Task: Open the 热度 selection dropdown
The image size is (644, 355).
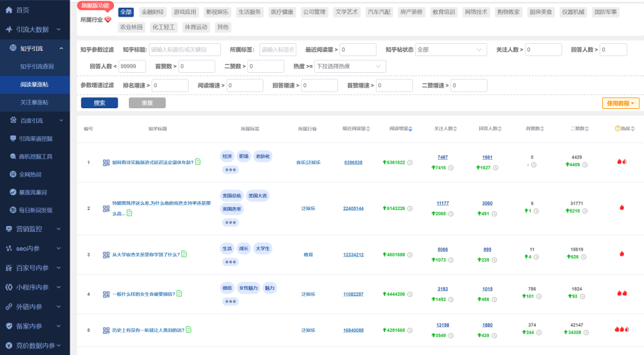Action: click(x=350, y=66)
